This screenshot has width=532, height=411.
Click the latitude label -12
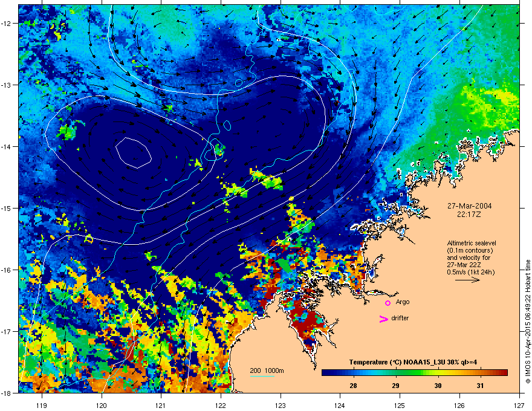[6, 24]
